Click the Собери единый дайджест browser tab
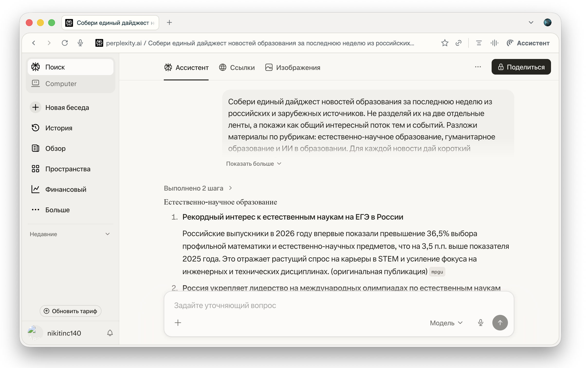The image size is (588, 368). click(110, 22)
